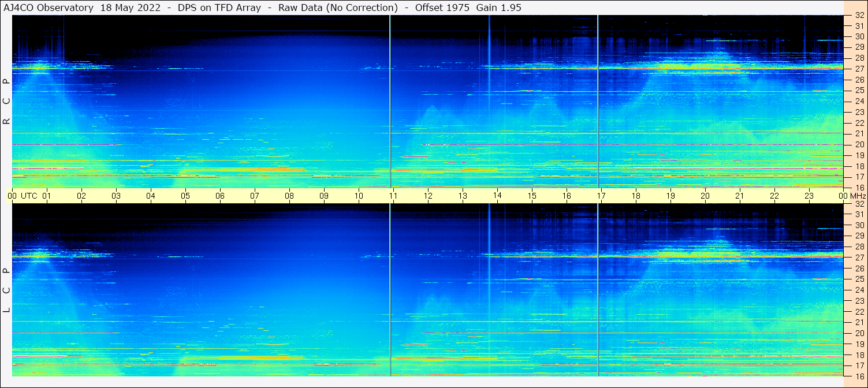Click 'DPS on TFD Array' in the header
The width and height of the screenshot is (868, 388).
218,8
